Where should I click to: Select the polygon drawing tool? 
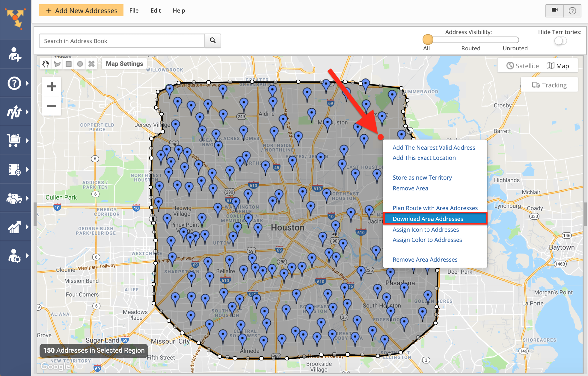click(57, 64)
